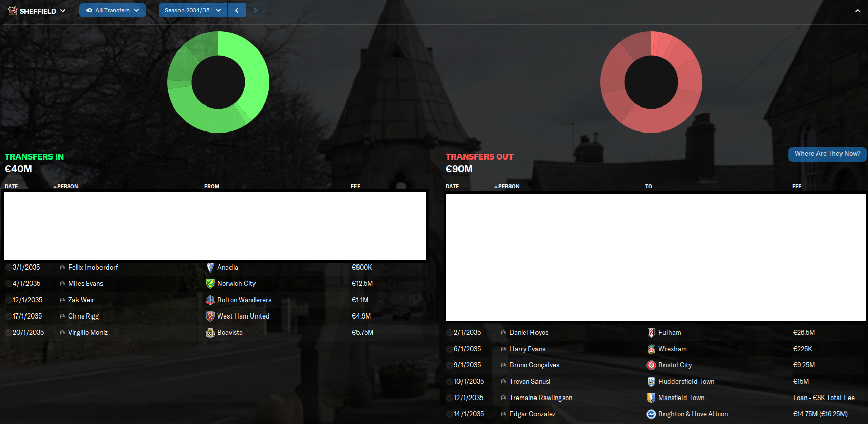Click the Anadia club badge
Screen dimensions: 868x424
[x=210, y=268]
